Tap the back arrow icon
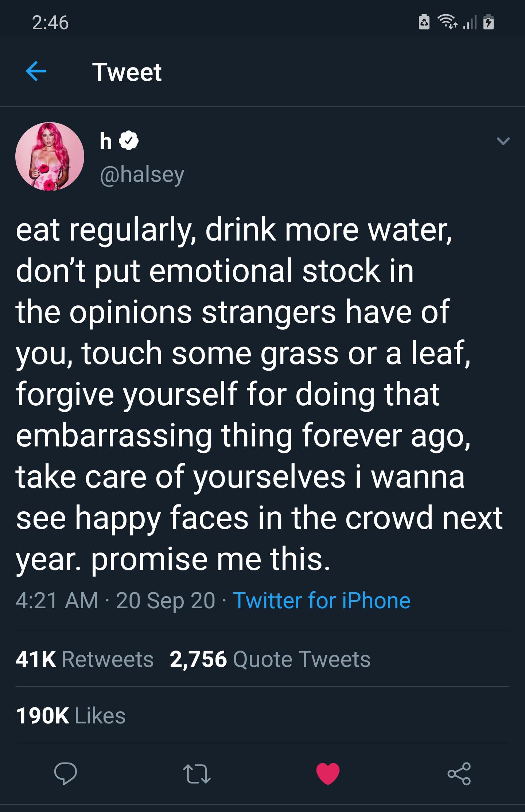This screenshot has height=812, width=525. coord(36,72)
